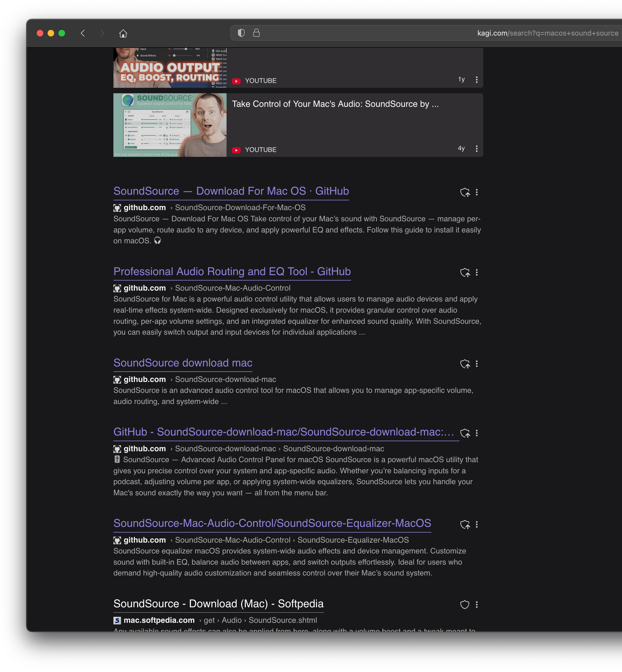622x672 pixels.
Task: Click the shield icon beside the SoundSource-Equalizer-MacOS result
Action: [x=466, y=525]
